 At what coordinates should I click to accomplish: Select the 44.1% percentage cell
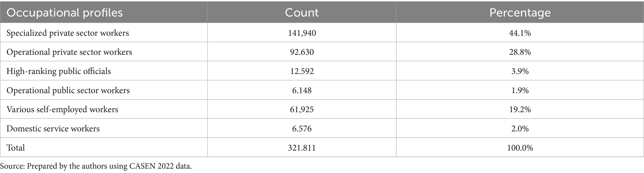tap(520, 33)
